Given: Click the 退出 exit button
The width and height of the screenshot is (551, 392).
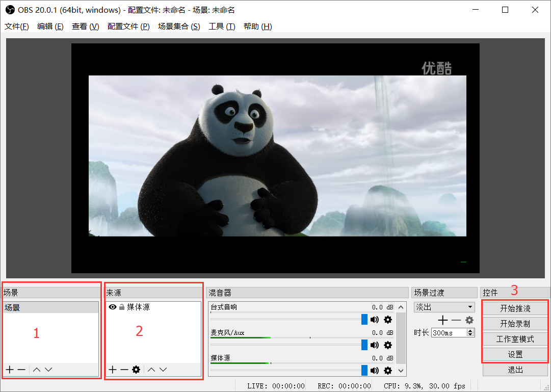Looking at the screenshot, I should (x=515, y=370).
